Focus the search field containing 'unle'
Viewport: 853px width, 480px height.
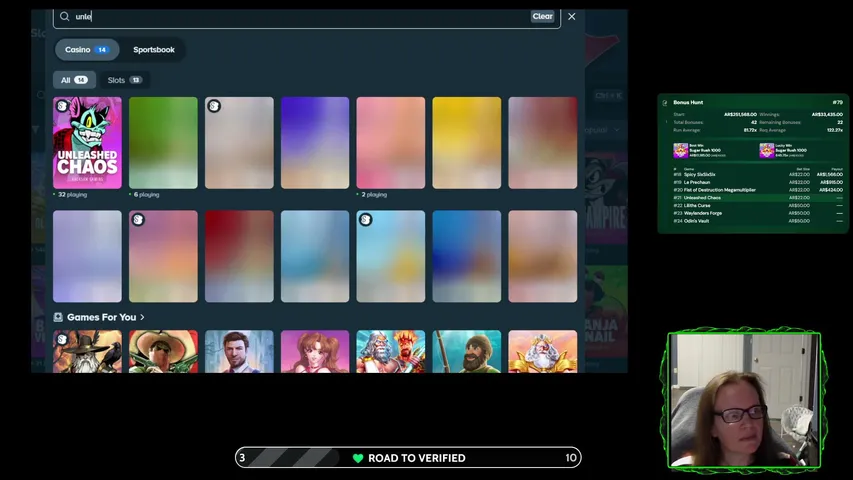306,16
